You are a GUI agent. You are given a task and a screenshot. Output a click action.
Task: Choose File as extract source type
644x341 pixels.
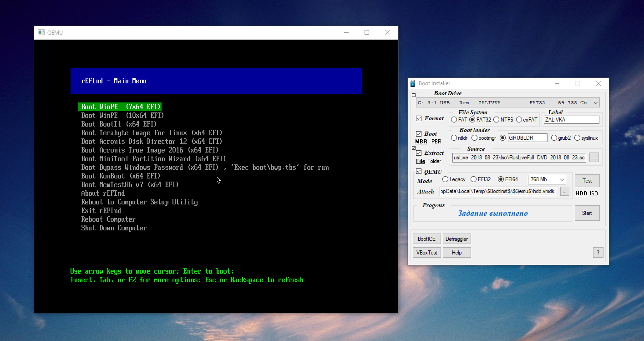coord(421,161)
